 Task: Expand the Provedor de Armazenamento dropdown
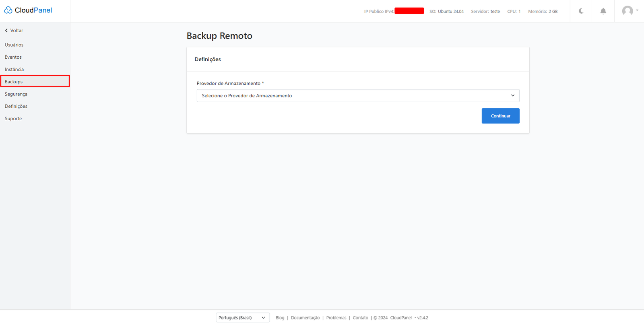(358, 96)
